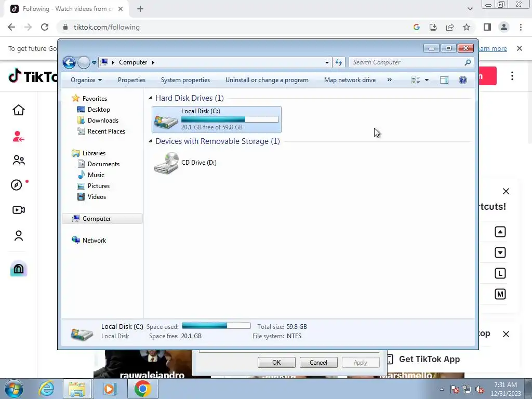Open Explorer help icon

coord(463,80)
